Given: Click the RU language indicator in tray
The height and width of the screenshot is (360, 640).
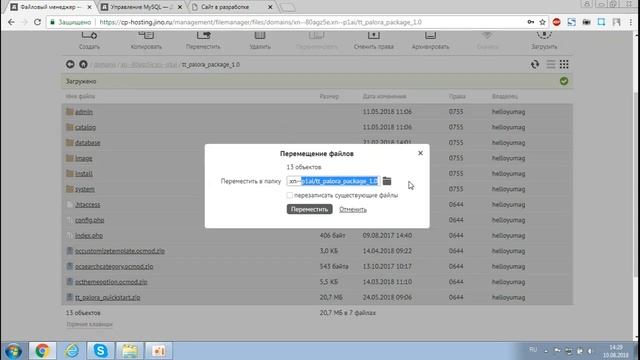Looking at the screenshot, I should pyautogui.click(x=533, y=350).
